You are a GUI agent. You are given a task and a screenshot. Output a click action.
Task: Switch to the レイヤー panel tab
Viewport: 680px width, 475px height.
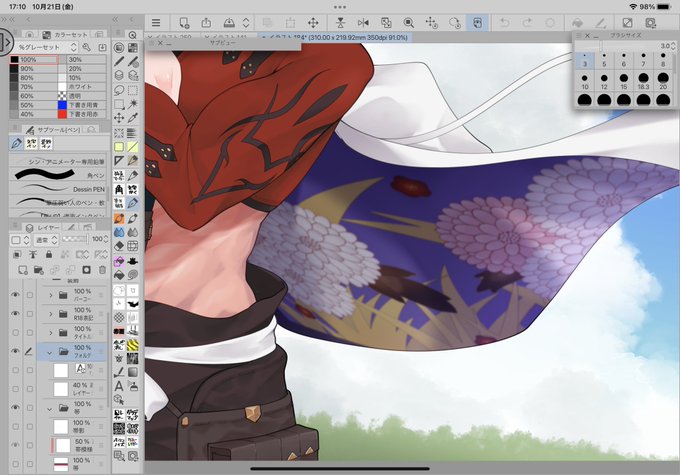click(43, 227)
